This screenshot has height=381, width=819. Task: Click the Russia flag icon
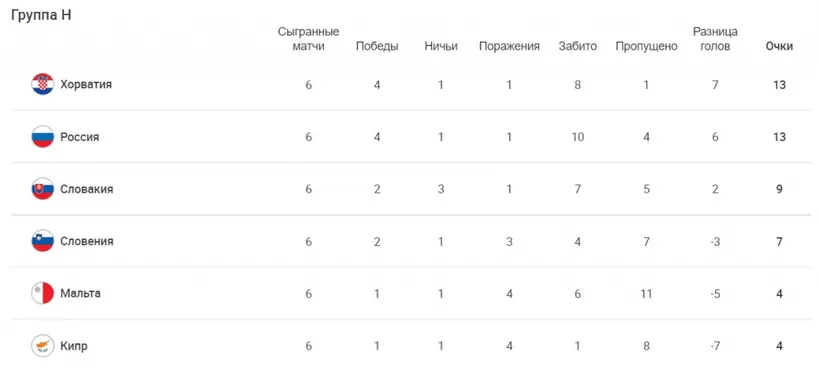tap(42, 137)
